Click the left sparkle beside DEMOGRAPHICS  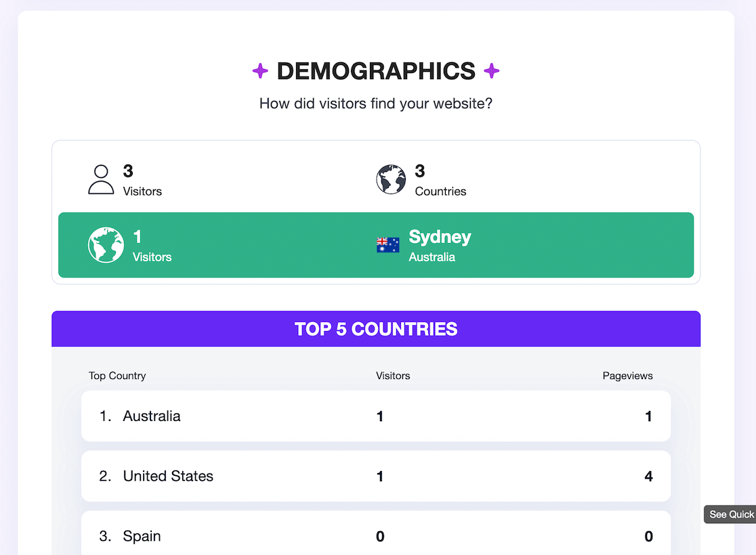(261, 70)
